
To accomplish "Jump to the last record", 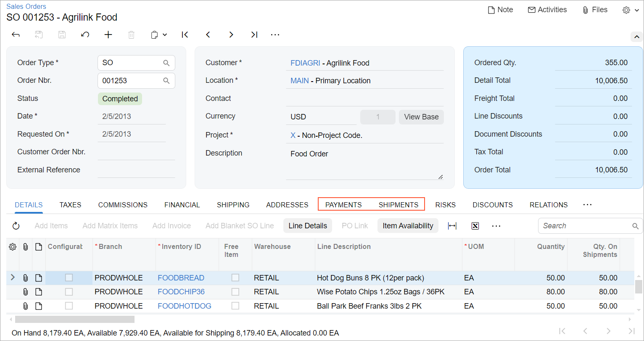I will coord(254,35).
